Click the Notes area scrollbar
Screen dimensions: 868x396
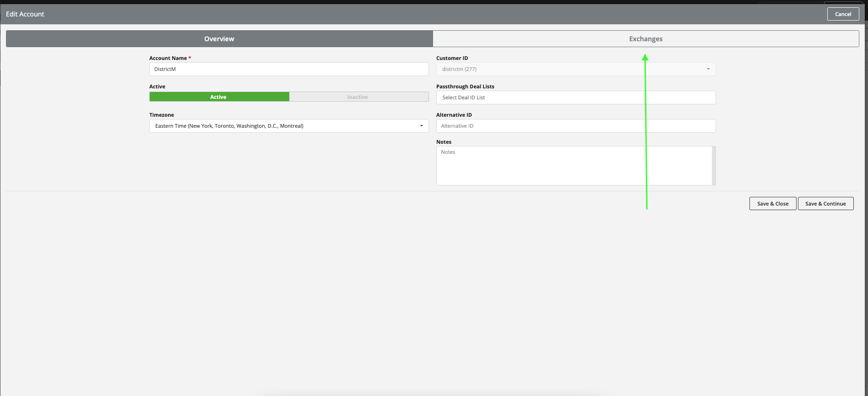pos(714,166)
